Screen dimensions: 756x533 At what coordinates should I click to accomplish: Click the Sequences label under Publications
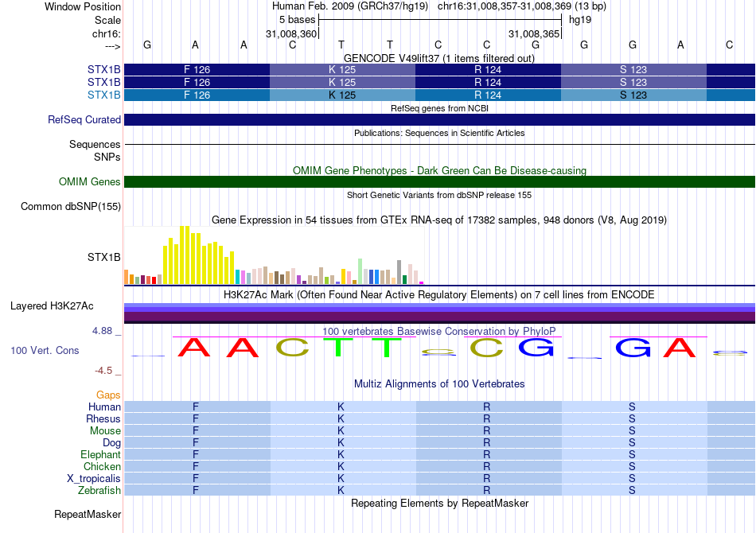tap(95, 144)
